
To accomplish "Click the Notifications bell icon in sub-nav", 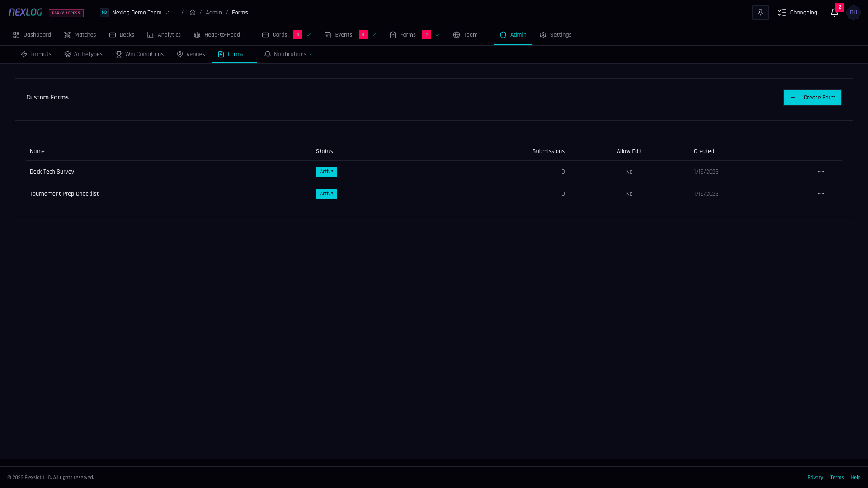I will (x=268, y=54).
